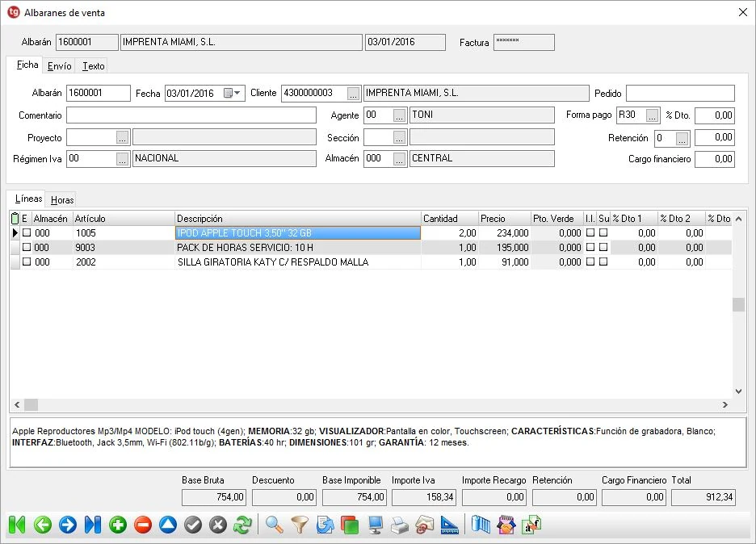Delete the record with red minus icon
The image size is (756, 544).
click(x=143, y=525)
